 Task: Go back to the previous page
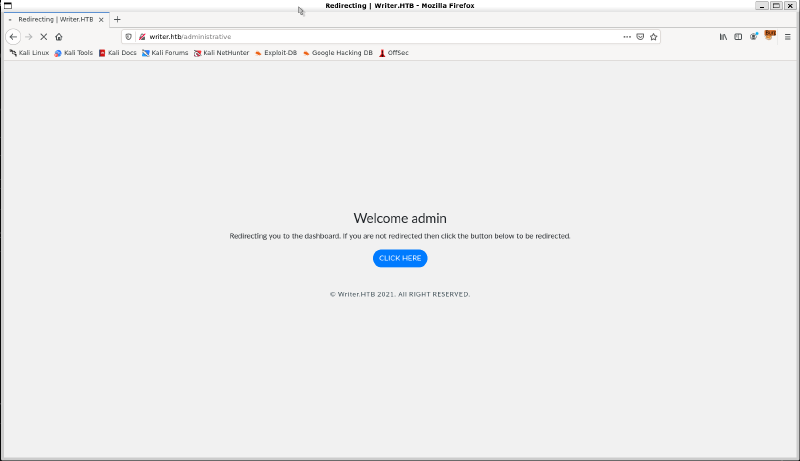pyautogui.click(x=13, y=36)
